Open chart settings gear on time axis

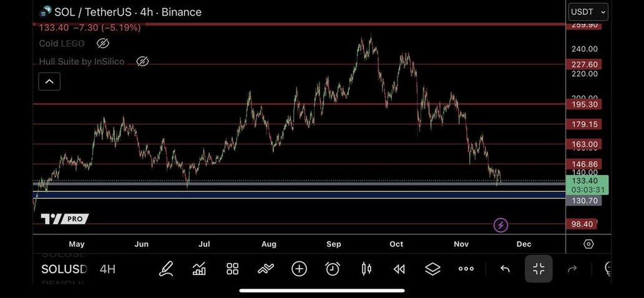click(x=588, y=244)
